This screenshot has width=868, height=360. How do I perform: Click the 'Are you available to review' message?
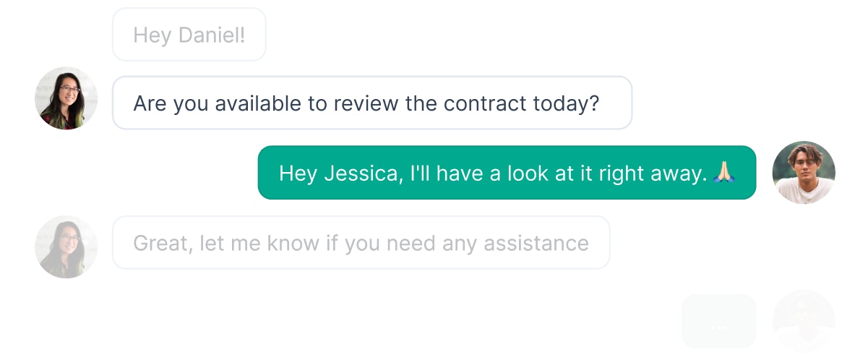(x=372, y=103)
